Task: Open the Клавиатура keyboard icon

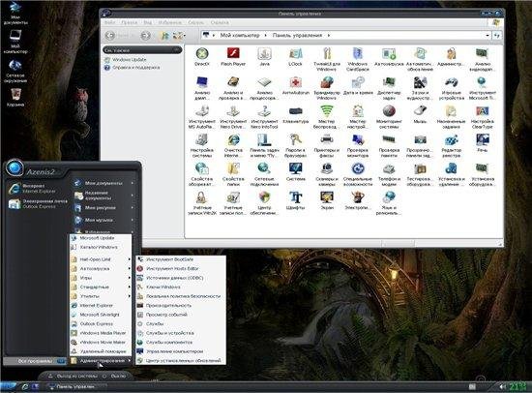Action: click(x=296, y=114)
